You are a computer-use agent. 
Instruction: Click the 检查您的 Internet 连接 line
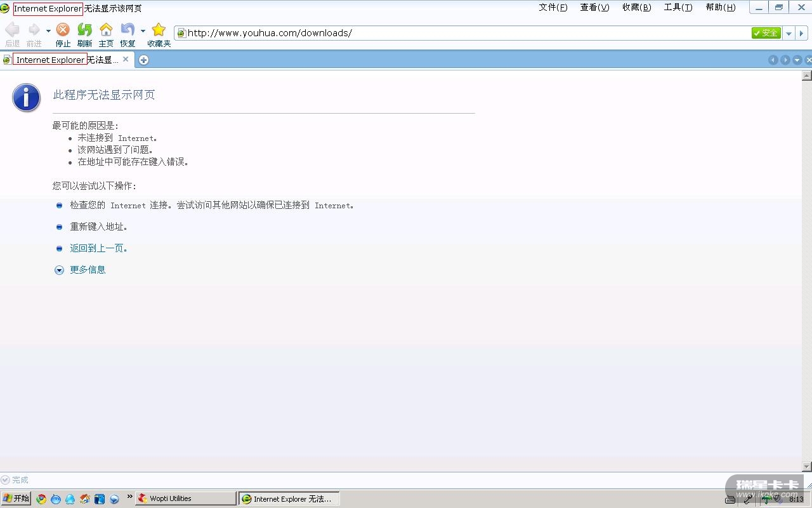[212, 205]
